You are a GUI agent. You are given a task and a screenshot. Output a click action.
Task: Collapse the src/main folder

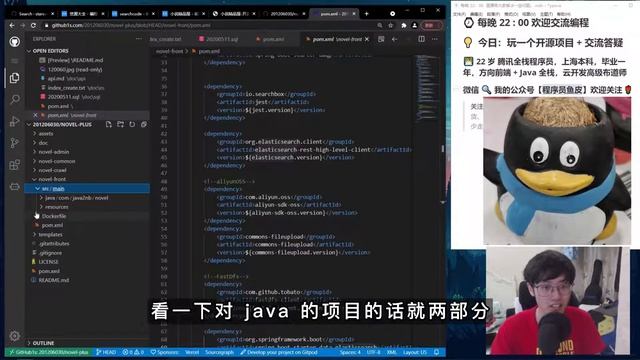(87, 189)
